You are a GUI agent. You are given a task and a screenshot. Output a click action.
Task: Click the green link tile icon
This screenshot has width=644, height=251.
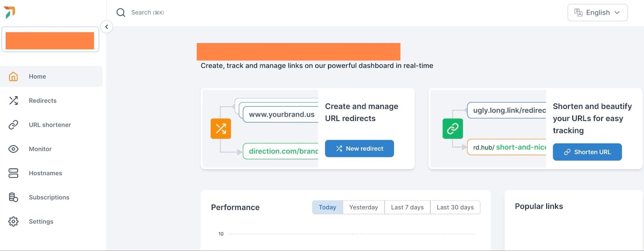(x=453, y=129)
